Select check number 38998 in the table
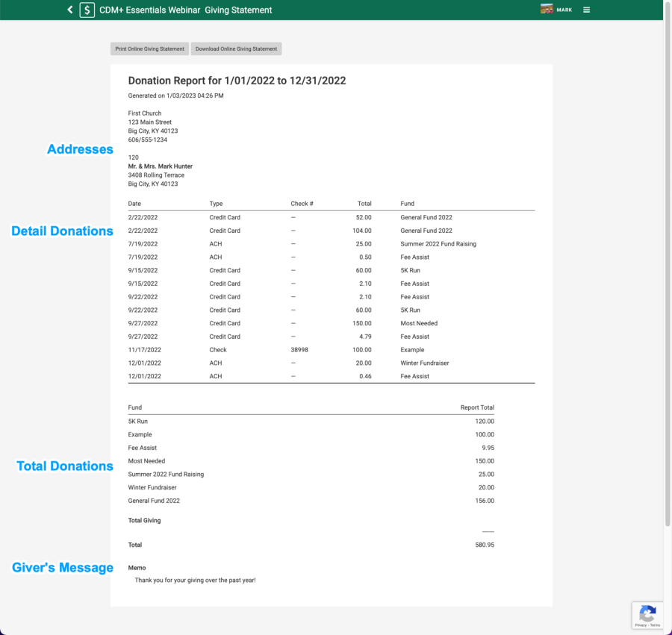672x635 pixels. [299, 350]
